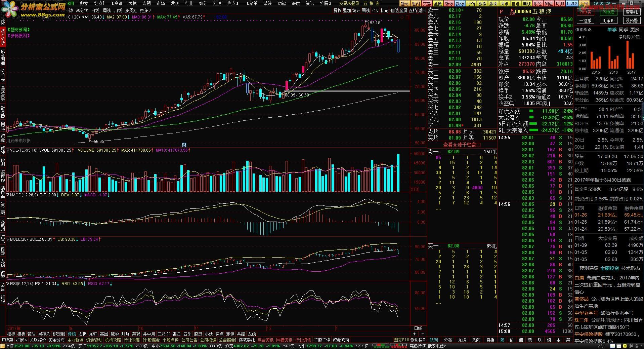Screen dimensions: 644x349
Task: Switch chart to 月线 period
Action: pos(118,10)
